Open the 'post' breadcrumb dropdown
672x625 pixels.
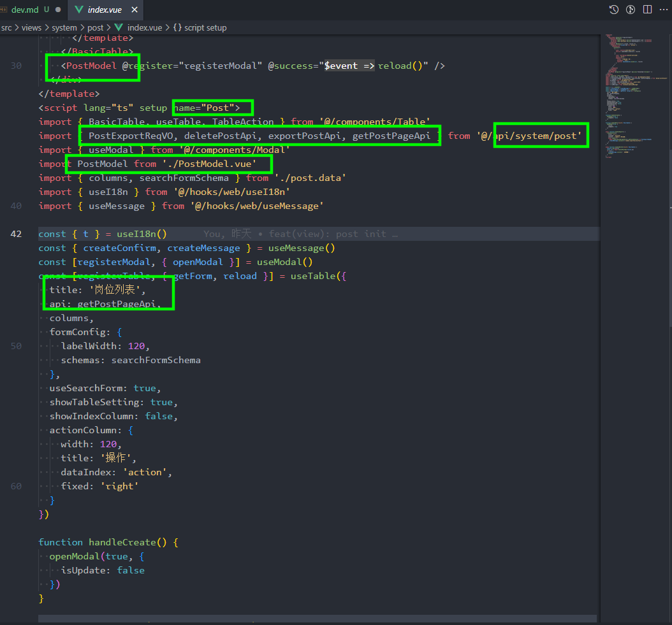[95, 27]
